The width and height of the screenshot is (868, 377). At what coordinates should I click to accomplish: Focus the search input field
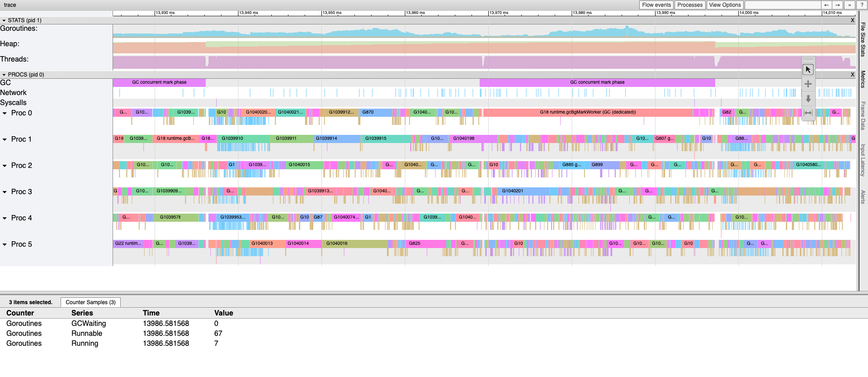click(x=783, y=5)
